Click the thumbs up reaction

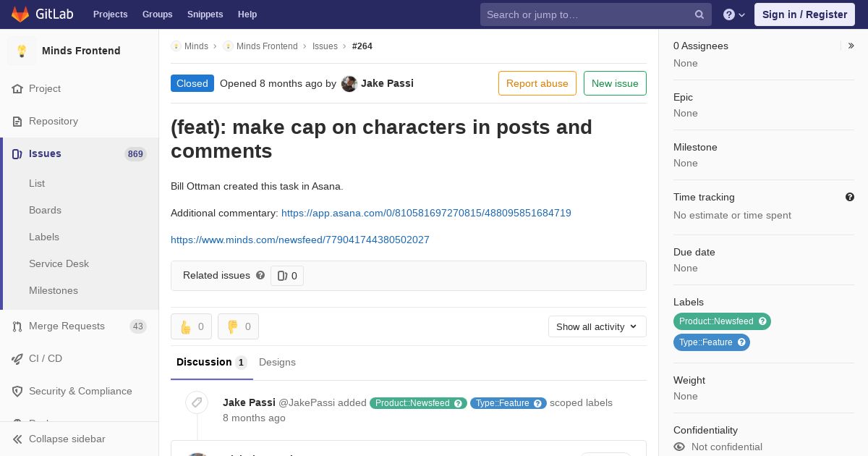(x=191, y=326)
